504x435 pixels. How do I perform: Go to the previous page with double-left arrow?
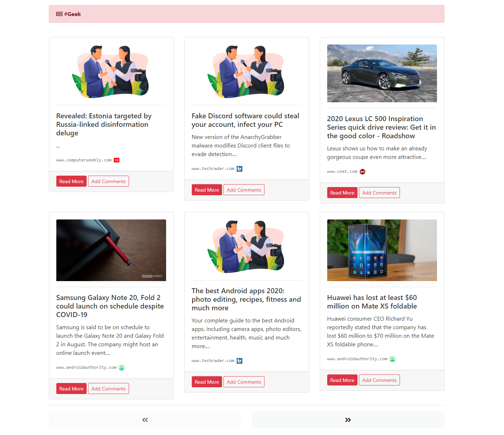[145, 420]
